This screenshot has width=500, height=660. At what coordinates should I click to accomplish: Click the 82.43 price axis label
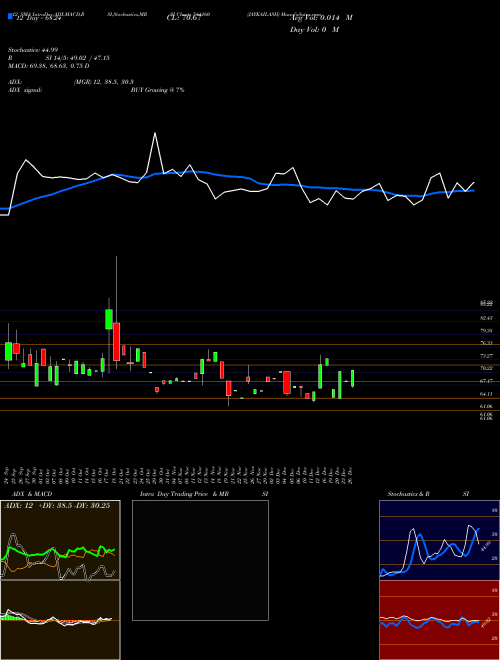click(x=486, y=318)
